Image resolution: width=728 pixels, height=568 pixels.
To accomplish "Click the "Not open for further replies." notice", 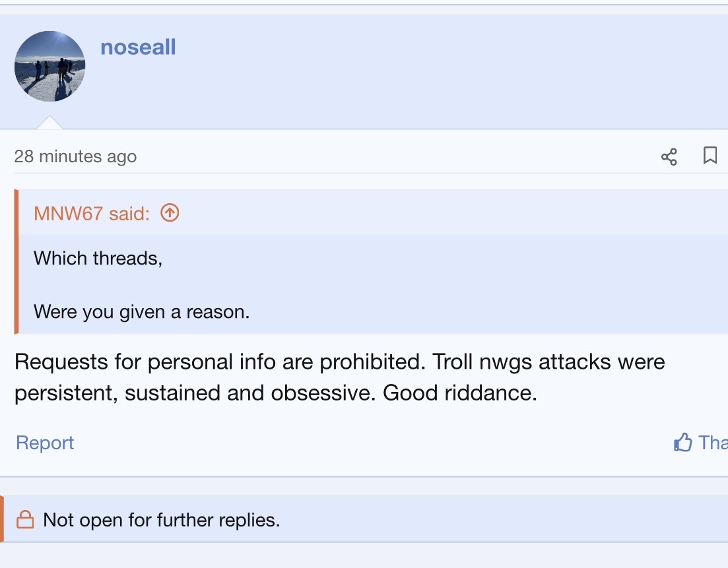I will [x=162, y=520].
